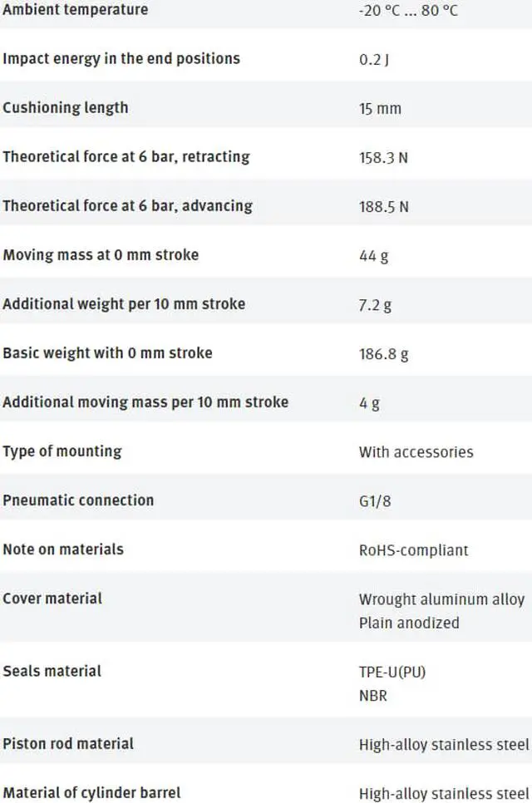The height and width of the screenshot is (803, 532).
Task: Click Additional moving mass per 10 mm stroke
Action: click(145, 402)
